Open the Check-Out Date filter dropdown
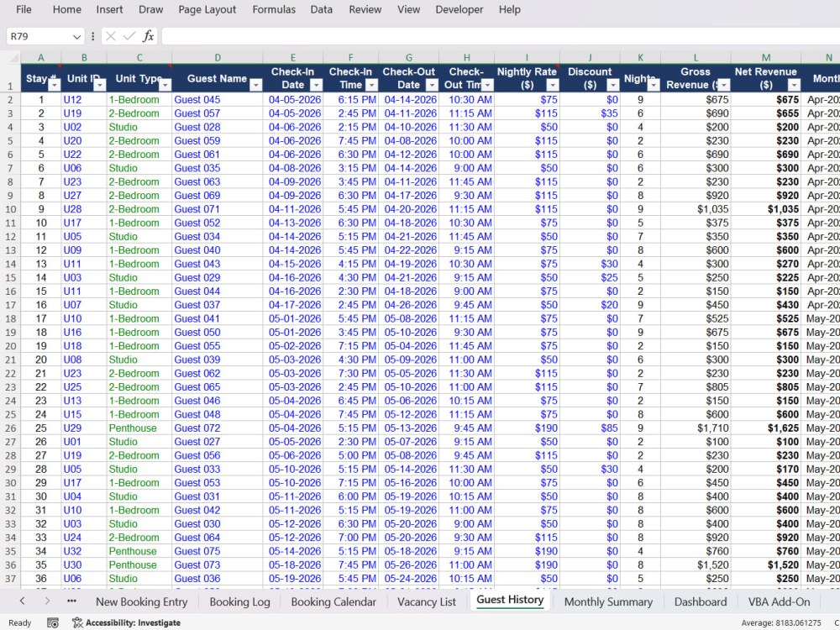Image resolution: width=840 pixels, height=630 pixels. 432,85
